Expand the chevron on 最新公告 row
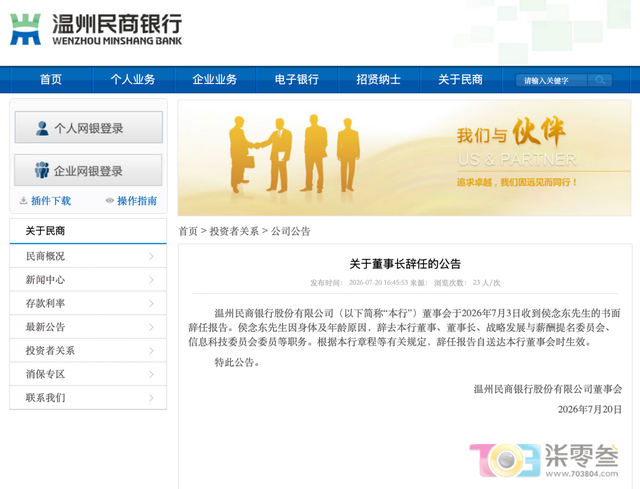 (151, 327)
